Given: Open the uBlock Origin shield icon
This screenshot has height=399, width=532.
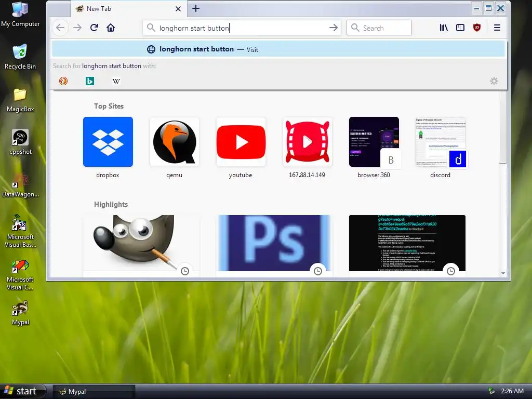Looking at the screenshot, I should (477, 28).
